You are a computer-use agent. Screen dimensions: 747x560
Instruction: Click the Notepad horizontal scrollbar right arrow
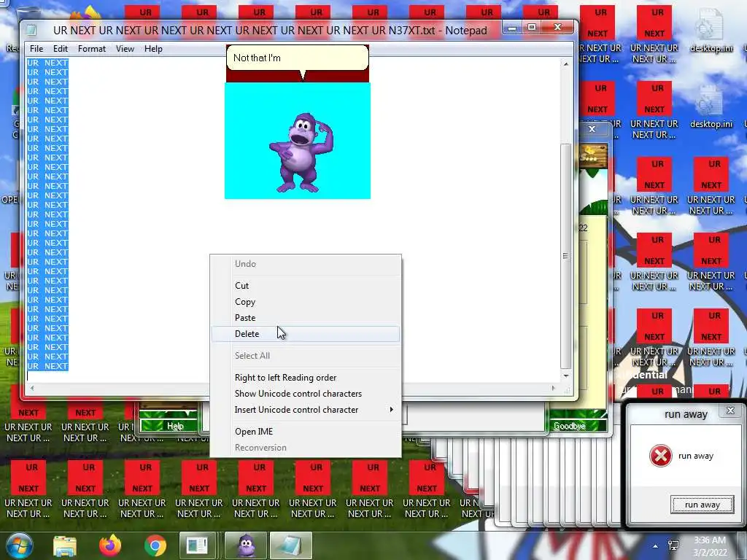tap(553, 388)
